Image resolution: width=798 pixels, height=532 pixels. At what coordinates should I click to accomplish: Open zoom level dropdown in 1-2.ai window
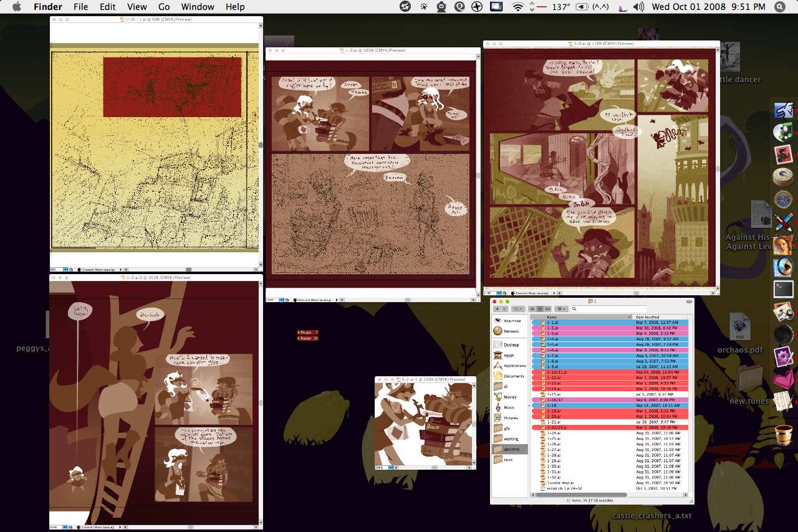click(391, 467)
